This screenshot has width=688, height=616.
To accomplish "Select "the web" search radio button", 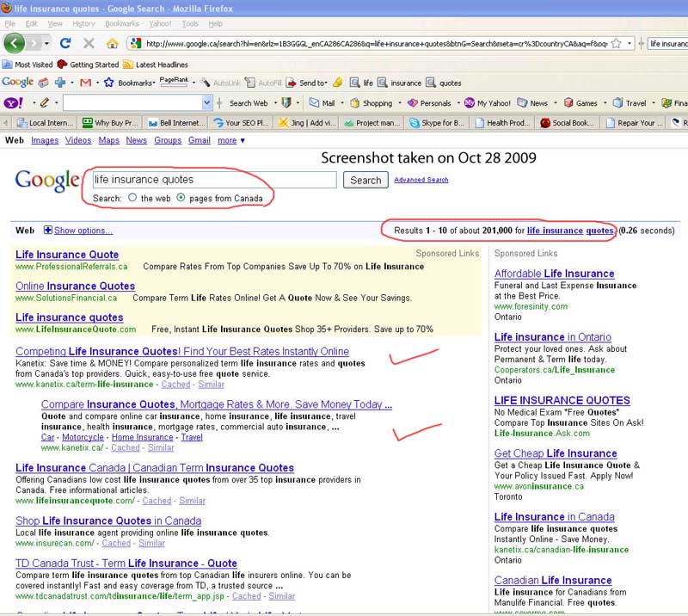I will tap(132, 198).
